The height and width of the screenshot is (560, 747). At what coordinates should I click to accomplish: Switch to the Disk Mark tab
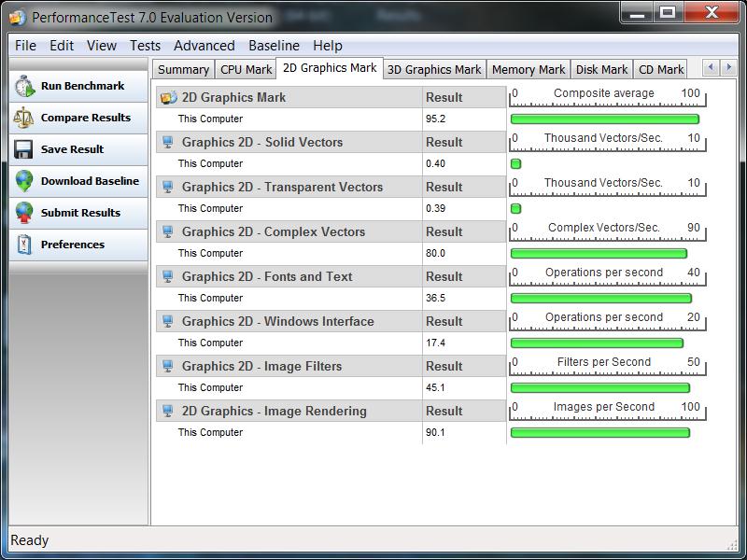601,69
